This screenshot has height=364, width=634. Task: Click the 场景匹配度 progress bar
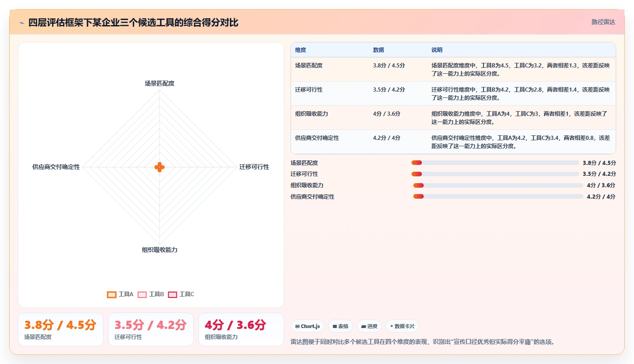point(495,163)
